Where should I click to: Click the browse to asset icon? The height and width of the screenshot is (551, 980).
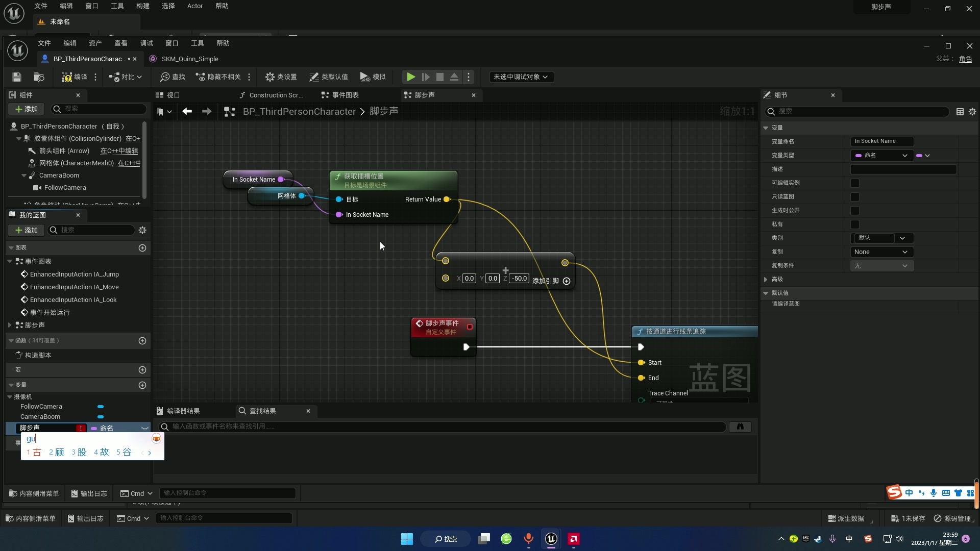click(39, 77)
